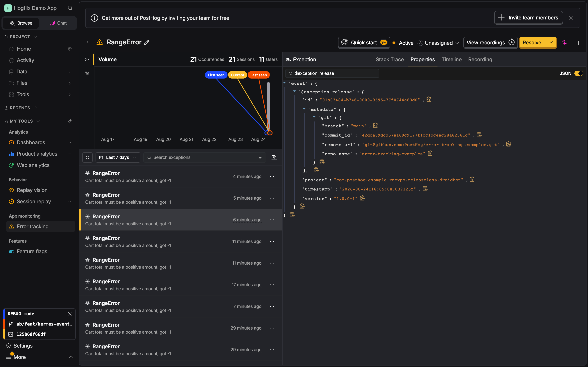The image size is (588, 367).
Task: Click the Home settings gear icon
Action: (70, 49)
